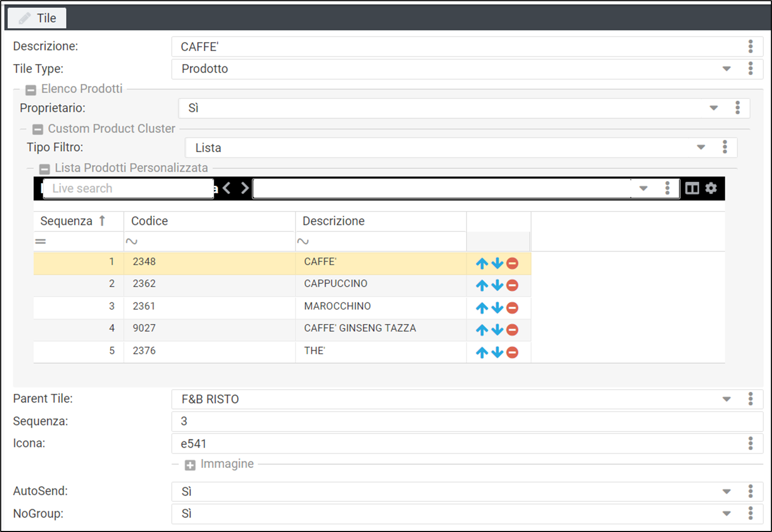Remove the CAFFE' row with red minus icon
The height and width of the screenshot is (532, 772).
click(x=512, y=264)
